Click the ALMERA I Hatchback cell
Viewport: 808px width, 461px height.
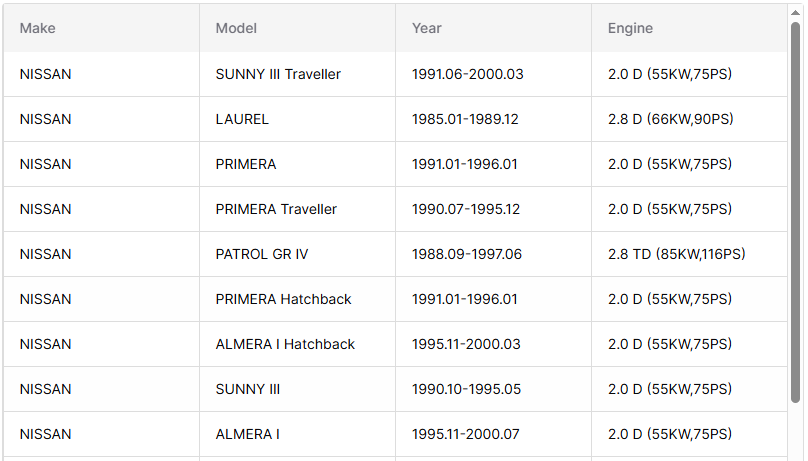(x=285, y=344)
